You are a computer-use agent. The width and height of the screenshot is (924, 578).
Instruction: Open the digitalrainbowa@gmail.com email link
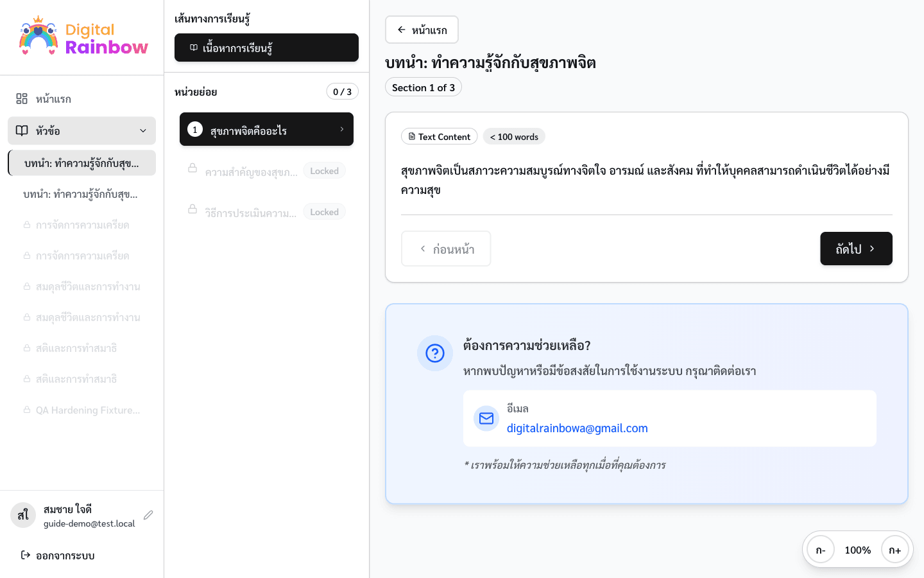(577, 428)
